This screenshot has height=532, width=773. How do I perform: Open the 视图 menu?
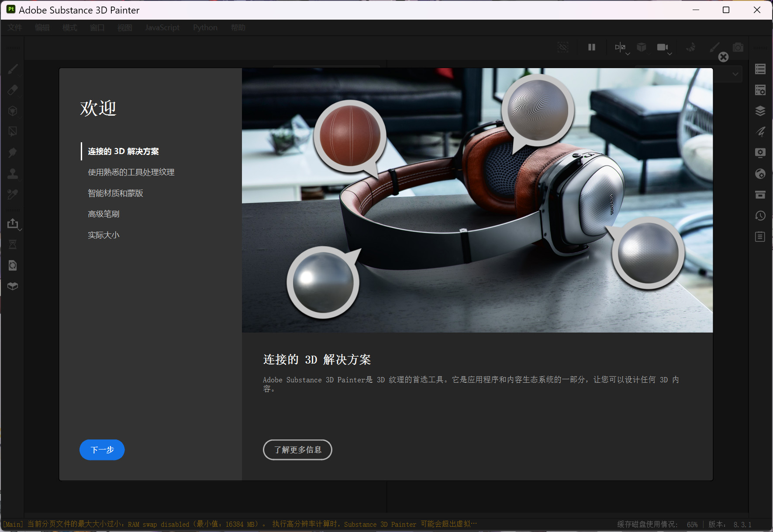point(124,27)
